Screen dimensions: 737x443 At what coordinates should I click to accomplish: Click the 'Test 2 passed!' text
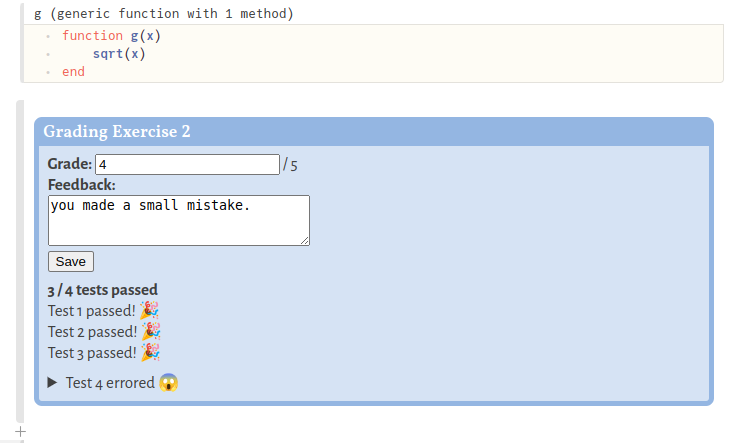pos(92,332)
